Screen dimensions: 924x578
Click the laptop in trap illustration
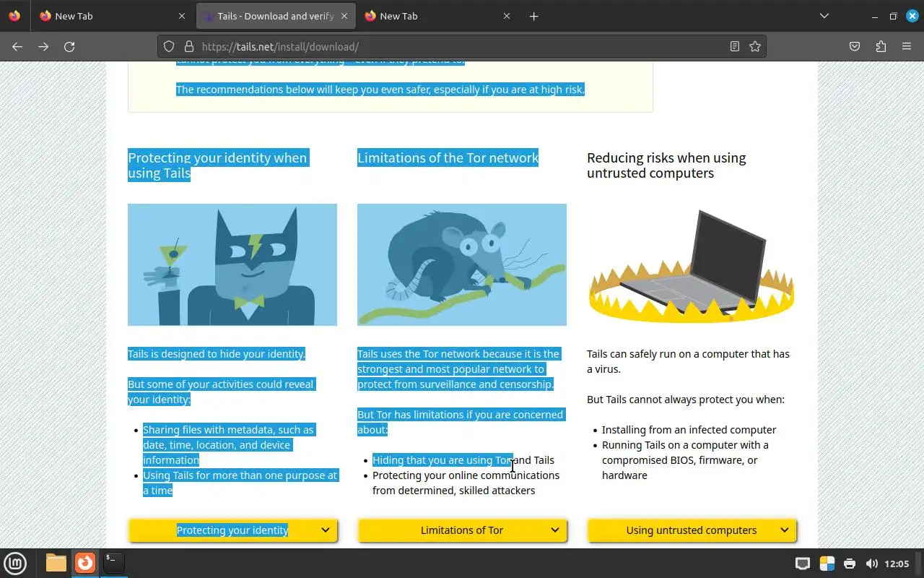(x=692, y=264)
